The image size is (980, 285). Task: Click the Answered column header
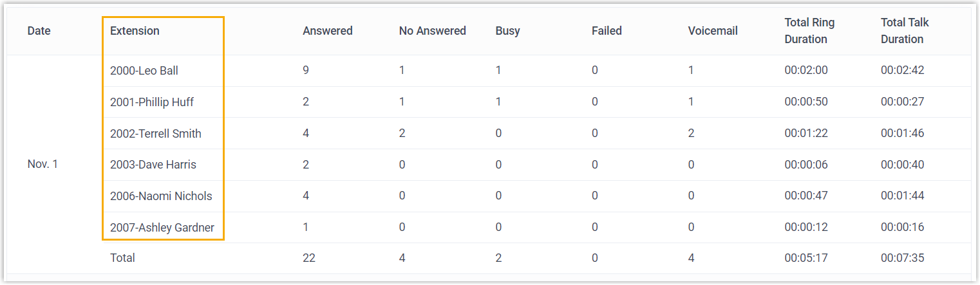point(327,31)
